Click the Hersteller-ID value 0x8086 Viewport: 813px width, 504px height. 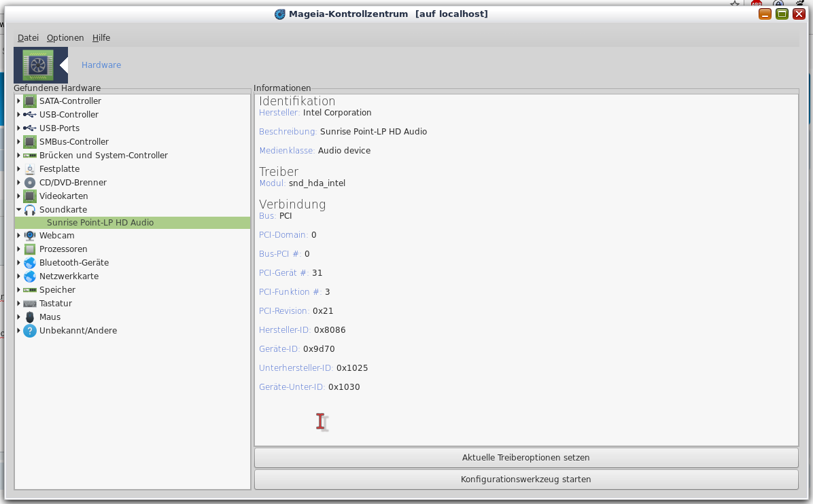pyautogui.click(x=330, y=330)
